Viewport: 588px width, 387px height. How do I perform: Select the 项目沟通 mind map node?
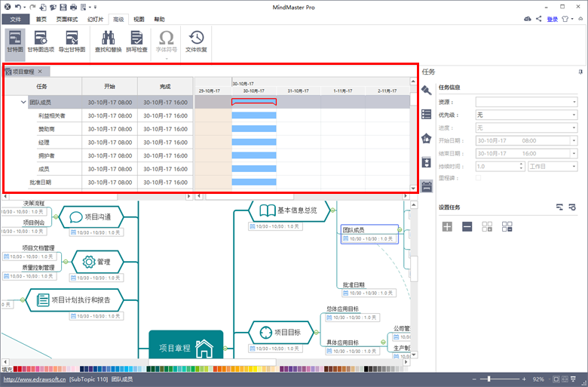(x=91, y=217)
